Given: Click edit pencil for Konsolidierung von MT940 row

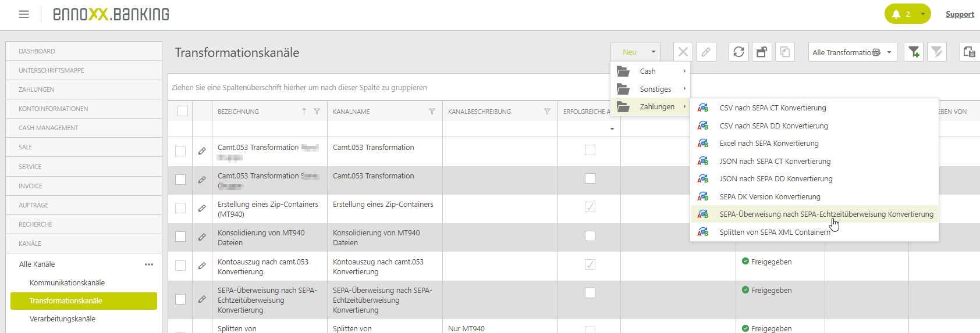Looking at the screenshot, I should (202, 237).
